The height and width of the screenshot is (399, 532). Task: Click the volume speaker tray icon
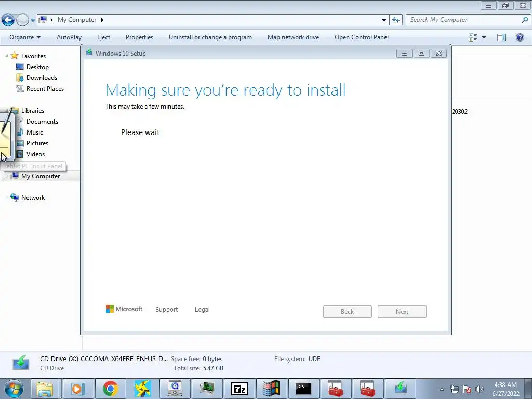[x=480, y=389]
